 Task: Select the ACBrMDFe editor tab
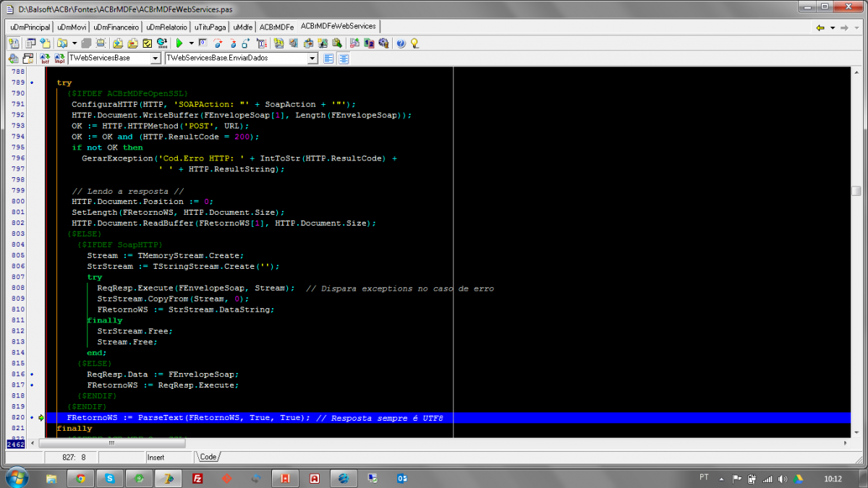(276, 27)
